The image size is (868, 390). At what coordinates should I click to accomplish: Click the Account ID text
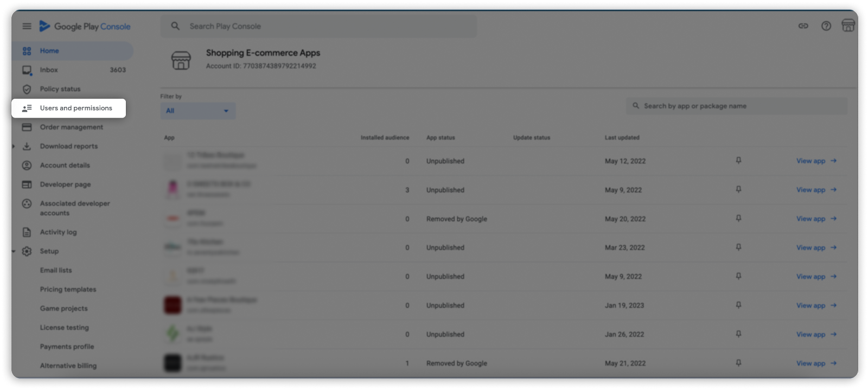(x=261, y=66)
